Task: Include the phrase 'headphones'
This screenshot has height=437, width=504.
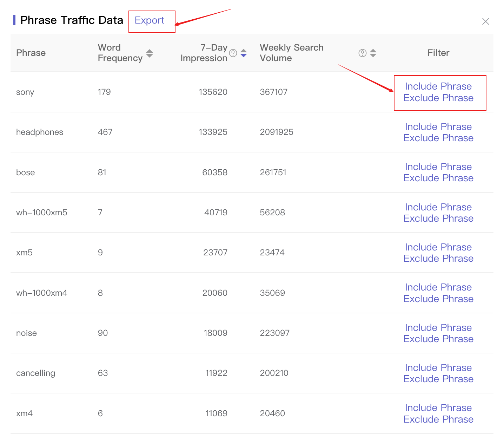Action: pos(438,126)
